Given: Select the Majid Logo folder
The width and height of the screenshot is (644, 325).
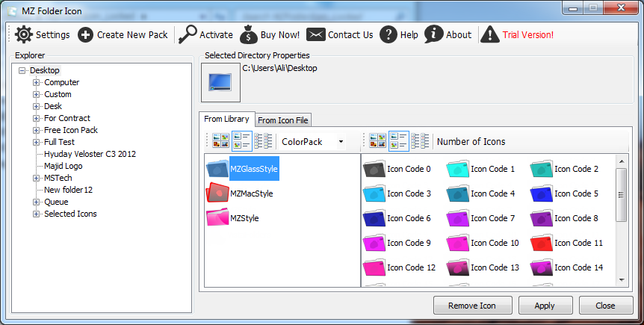Looking at the screenshot, I should pyautogui.click(x=64, y=166).
